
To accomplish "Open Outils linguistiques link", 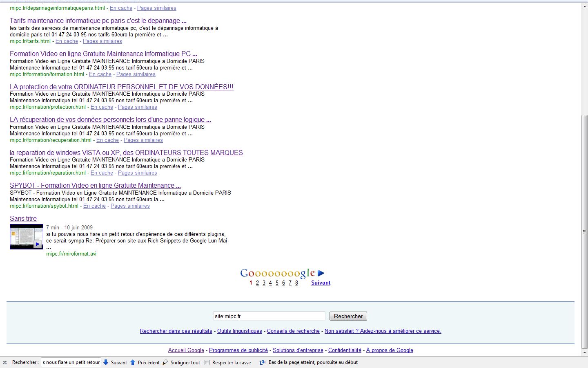I will (240, 331).
